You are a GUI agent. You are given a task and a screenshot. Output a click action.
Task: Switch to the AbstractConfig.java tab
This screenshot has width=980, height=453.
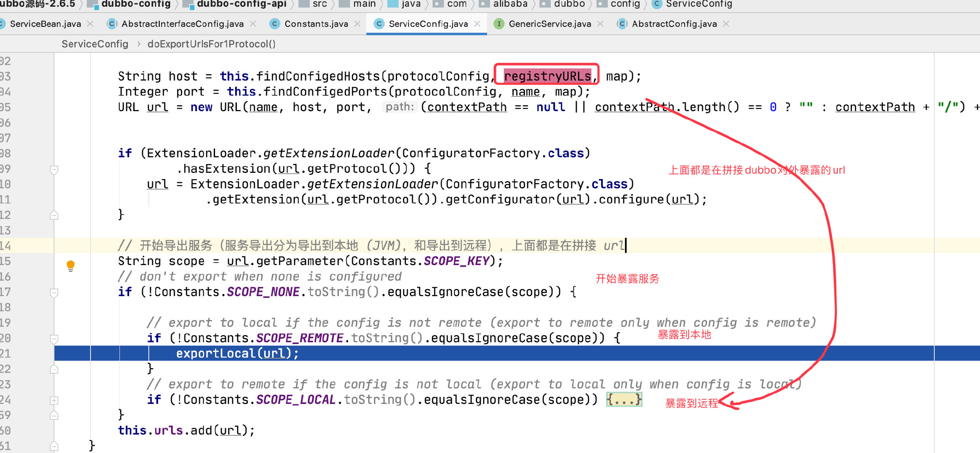(674, 24)
